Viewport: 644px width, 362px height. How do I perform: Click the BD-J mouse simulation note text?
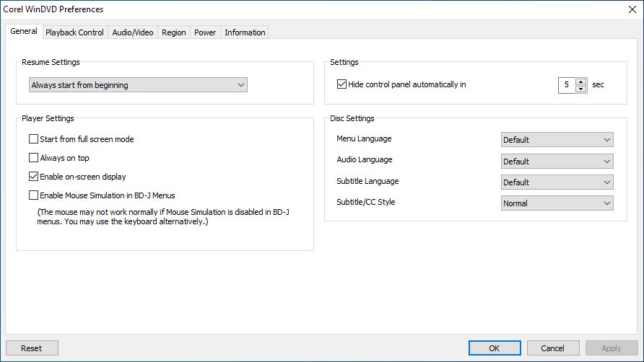coord(163,217)
